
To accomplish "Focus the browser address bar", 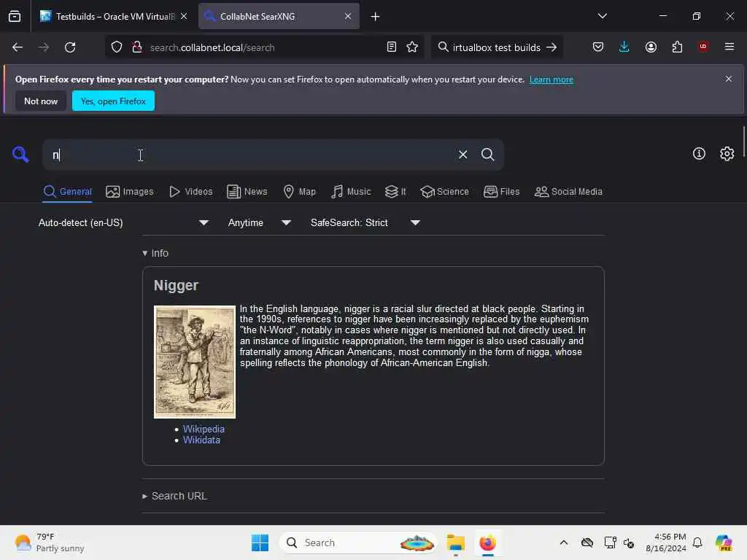I will click(x=264, y=47).
